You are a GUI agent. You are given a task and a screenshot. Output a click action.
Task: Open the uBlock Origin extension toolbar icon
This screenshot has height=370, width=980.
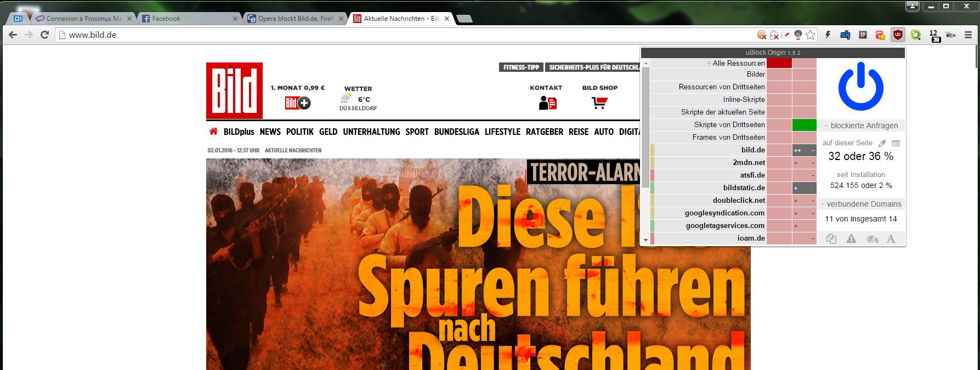(x=898, y=35)
